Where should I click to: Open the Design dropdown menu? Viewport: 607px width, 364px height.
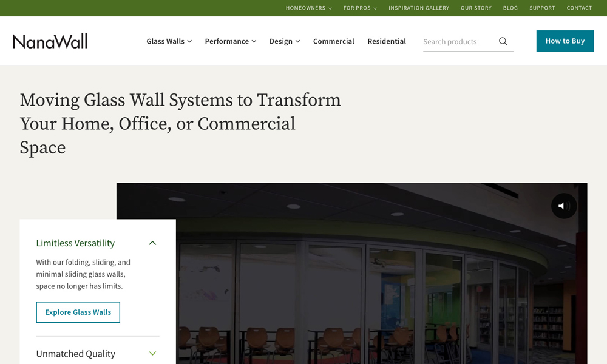pyautogui.click(x=285, y=41)
